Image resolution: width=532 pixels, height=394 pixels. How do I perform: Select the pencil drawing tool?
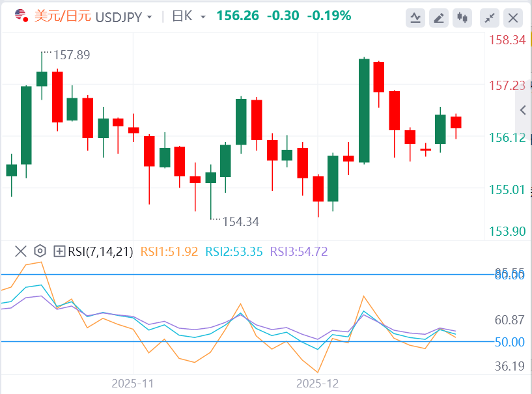tap(440, 18)
